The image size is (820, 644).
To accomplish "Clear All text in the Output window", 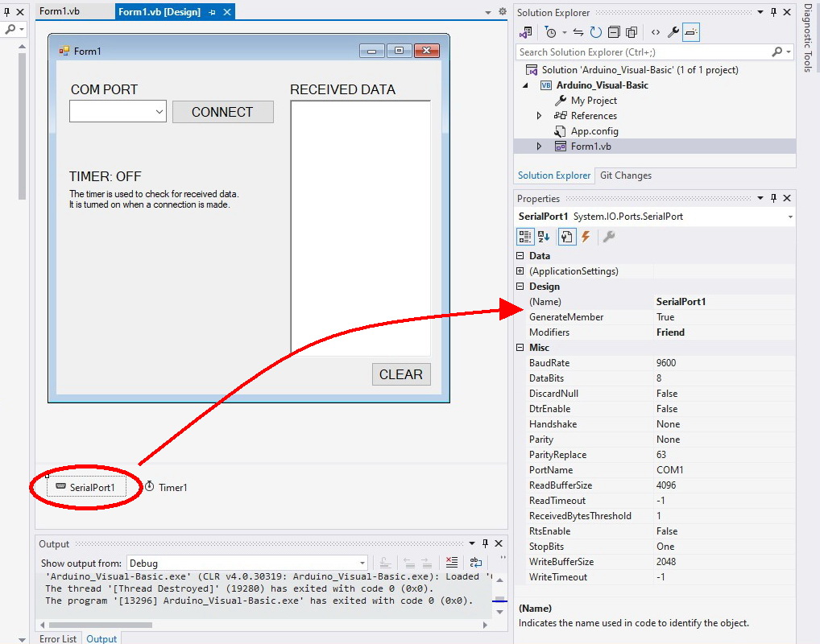I will (452, 562).
